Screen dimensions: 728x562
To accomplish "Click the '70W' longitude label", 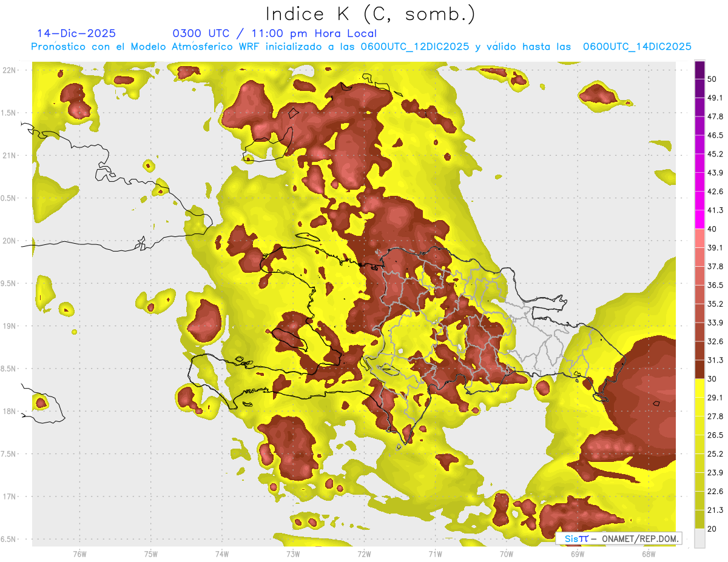I will coord(506,554).
